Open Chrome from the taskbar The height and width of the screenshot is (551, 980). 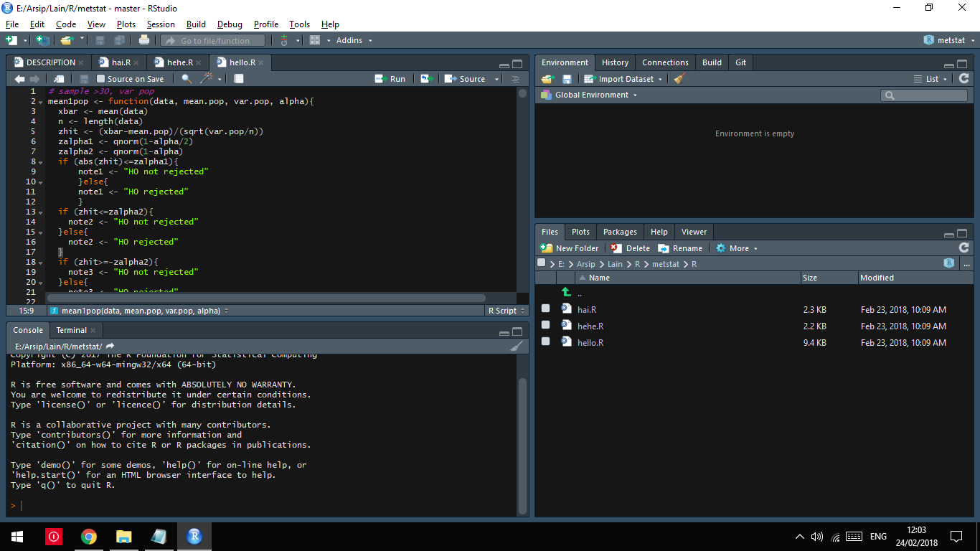[x=88, y=536]
